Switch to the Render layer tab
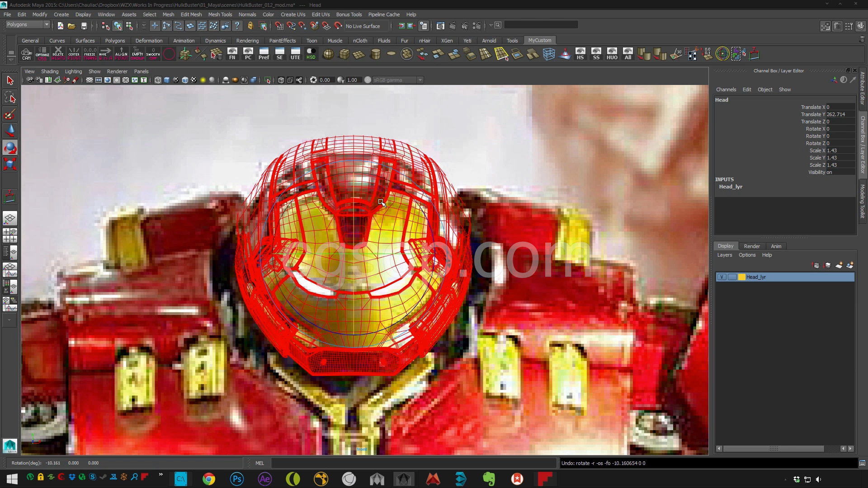The image size is (868, 488). tap(752, 246)
